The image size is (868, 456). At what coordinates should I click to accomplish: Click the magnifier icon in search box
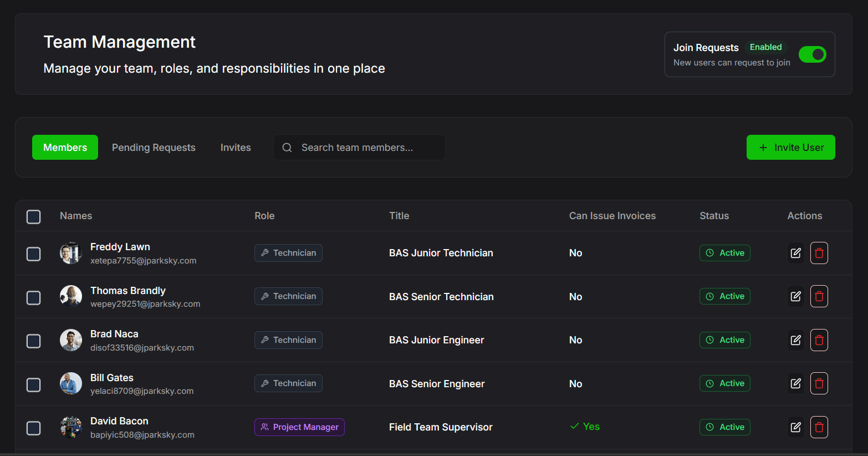(x=287, y=148)
